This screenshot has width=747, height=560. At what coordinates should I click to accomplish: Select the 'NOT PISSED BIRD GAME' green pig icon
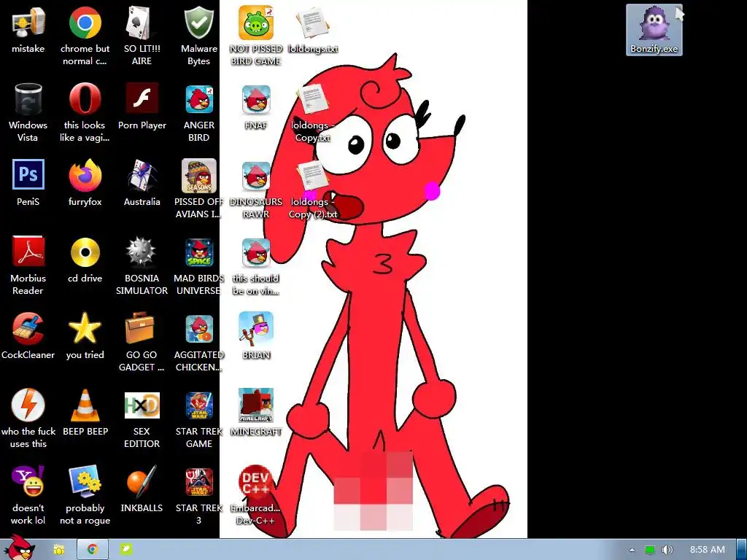(x=256, y=35)
